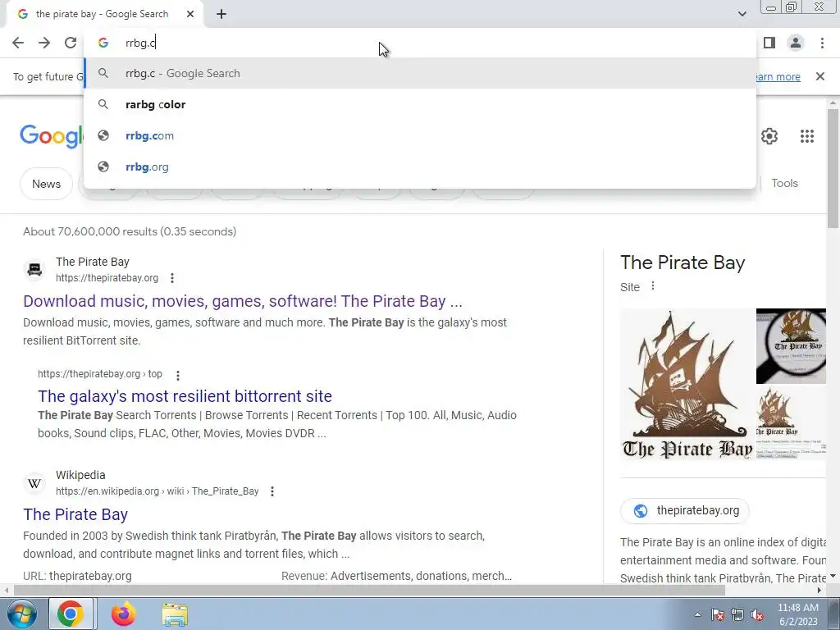Screen dimensions: 840x630
Task: Open more options for thepiratebay.org result
Action: 172,278
